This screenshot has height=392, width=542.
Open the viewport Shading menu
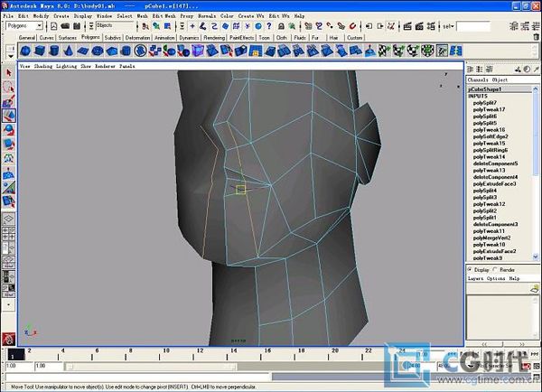[x=42, y=66]
